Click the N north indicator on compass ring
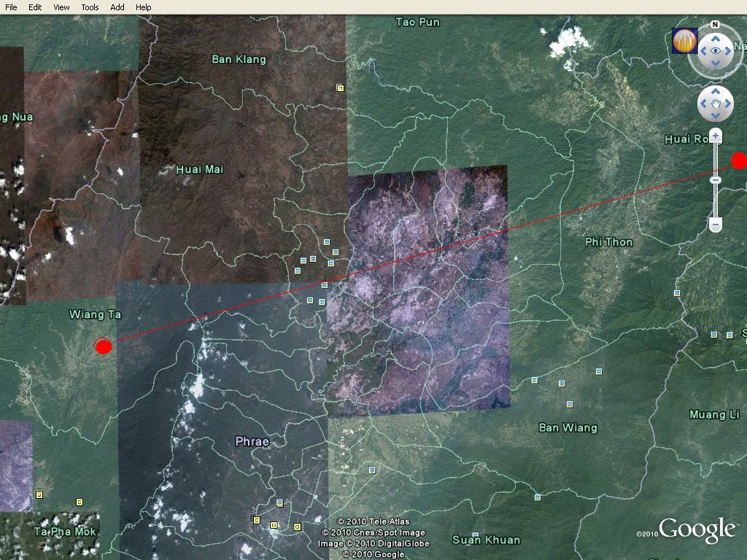This screenshot has height=560, width=747. (716, 26)
